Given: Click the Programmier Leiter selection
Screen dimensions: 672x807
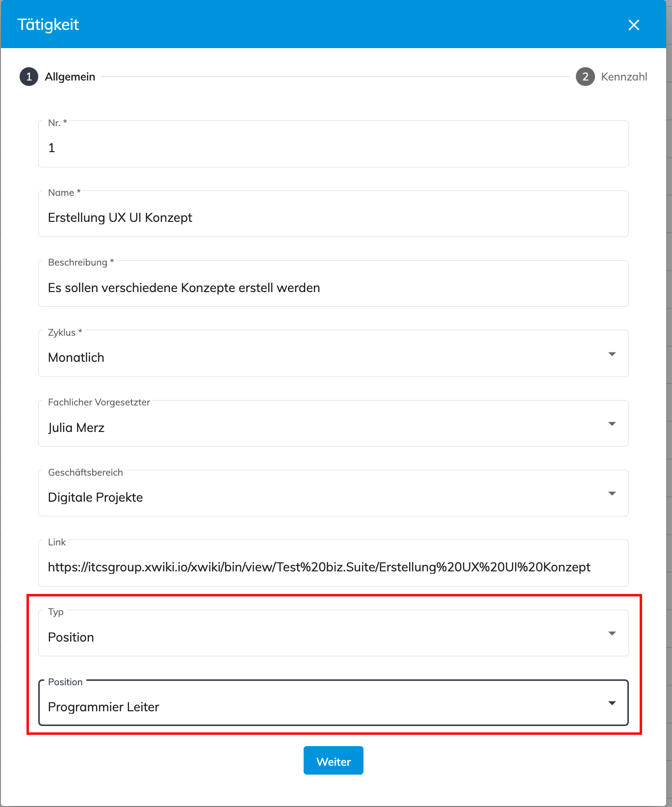Looking at the screenshot, I should [103, 707].
